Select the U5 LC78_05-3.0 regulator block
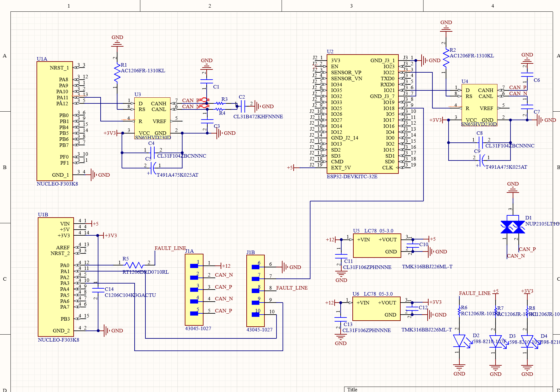The width and height of the screenshot is (560, 392). pos(377,245)
